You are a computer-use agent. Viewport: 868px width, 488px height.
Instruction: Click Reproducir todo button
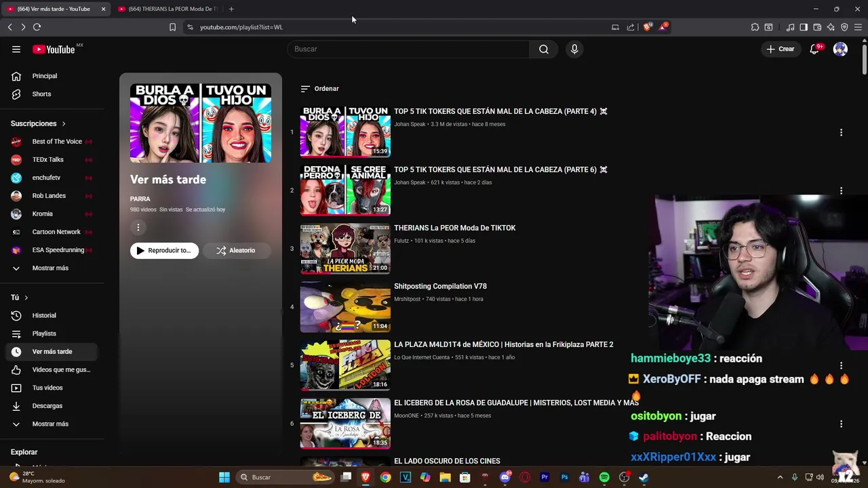click(164, 251)
